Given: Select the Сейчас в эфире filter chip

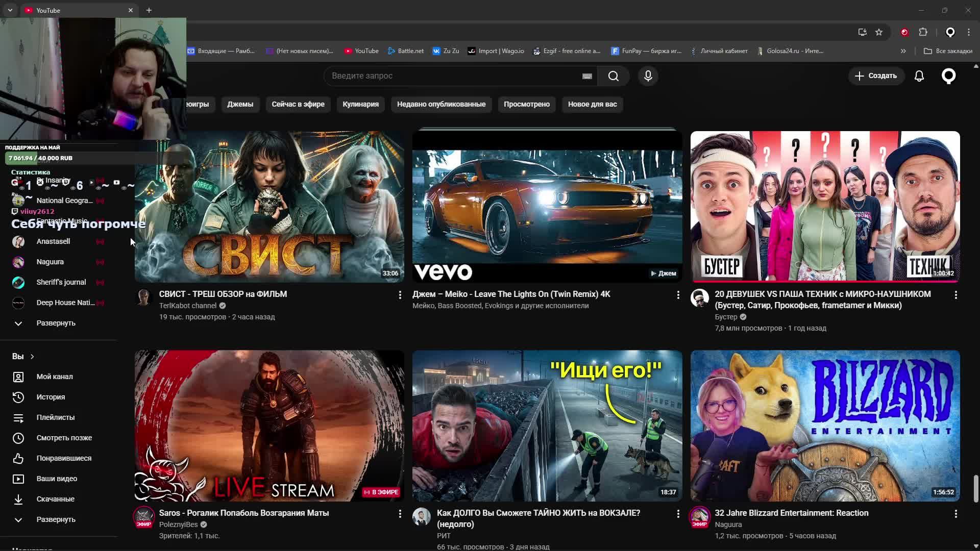Looking at the screenshot, I should click(298, 104).
